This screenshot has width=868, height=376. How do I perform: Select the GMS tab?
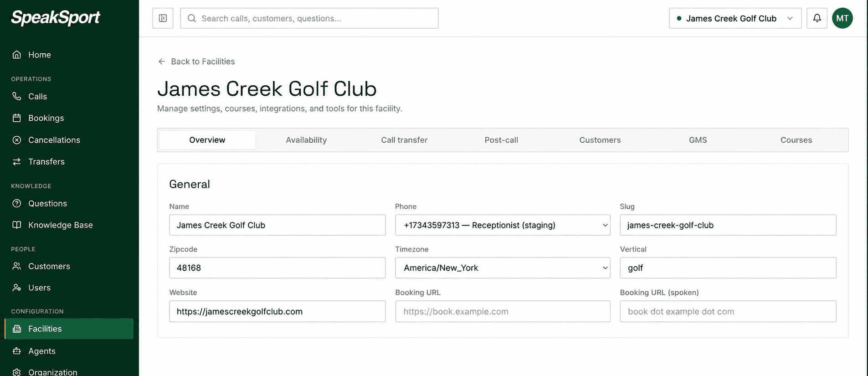[698, 140]
